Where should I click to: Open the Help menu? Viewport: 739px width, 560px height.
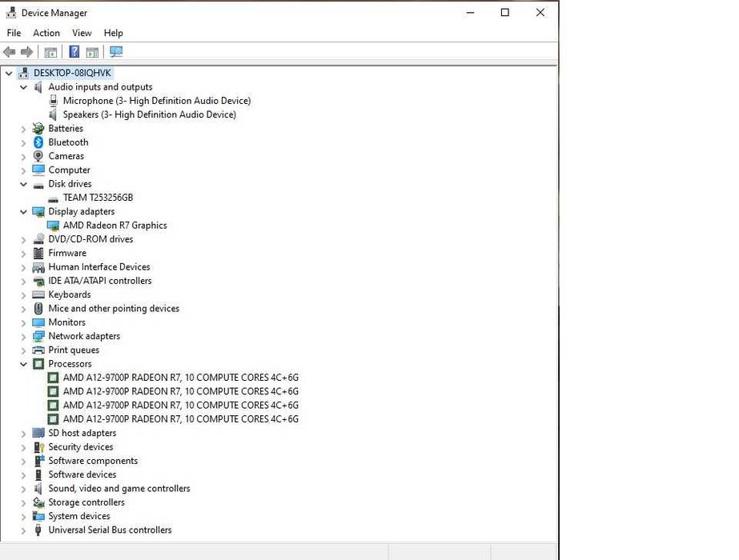tap(113, 33)
